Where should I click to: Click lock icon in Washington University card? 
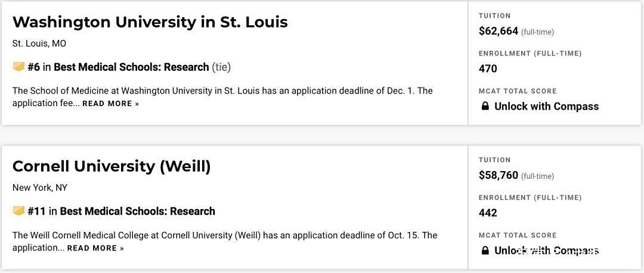click(485, 107)
